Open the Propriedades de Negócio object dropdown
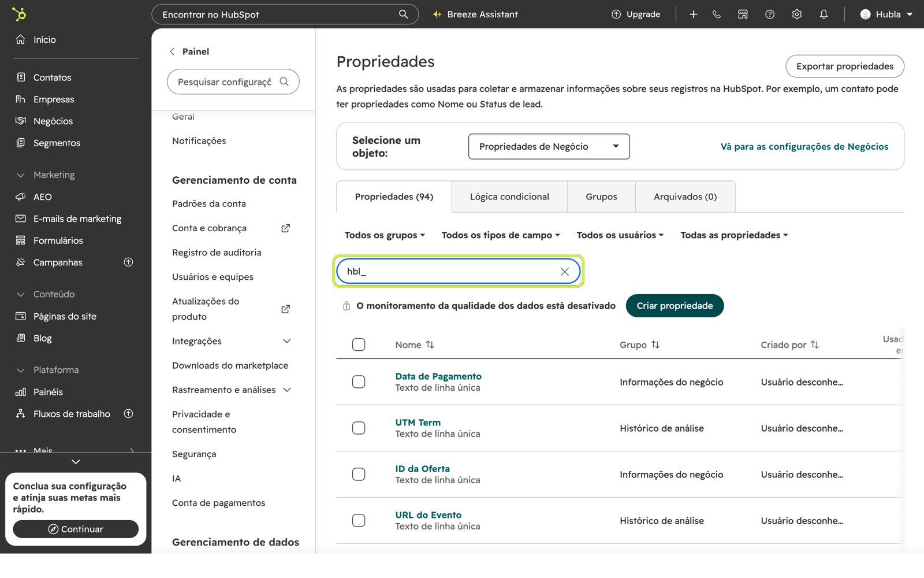This screenshot has height=578, width=924. [x=549, y=146]
